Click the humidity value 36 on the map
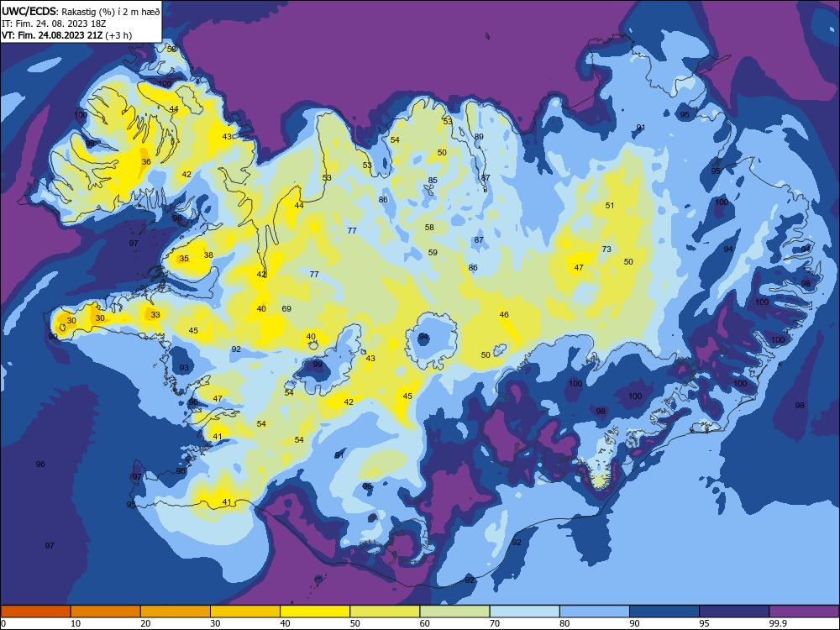 pyautogui.click(x=146, y=162)
